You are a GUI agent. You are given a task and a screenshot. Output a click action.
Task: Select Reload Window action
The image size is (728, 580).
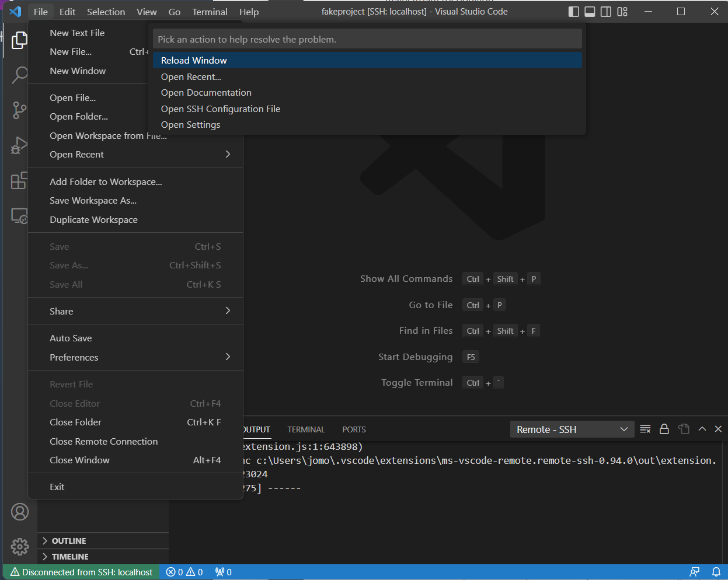(367, 60)
